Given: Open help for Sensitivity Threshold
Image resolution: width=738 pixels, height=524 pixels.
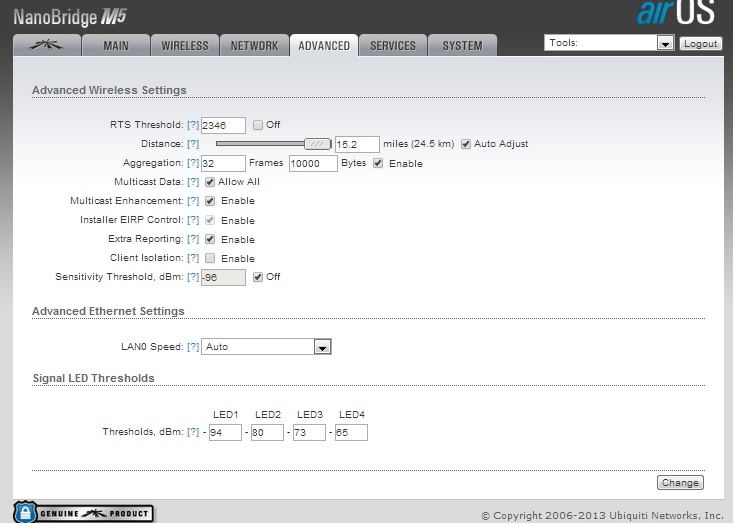Looking at the screenshot, I should 193,277.
